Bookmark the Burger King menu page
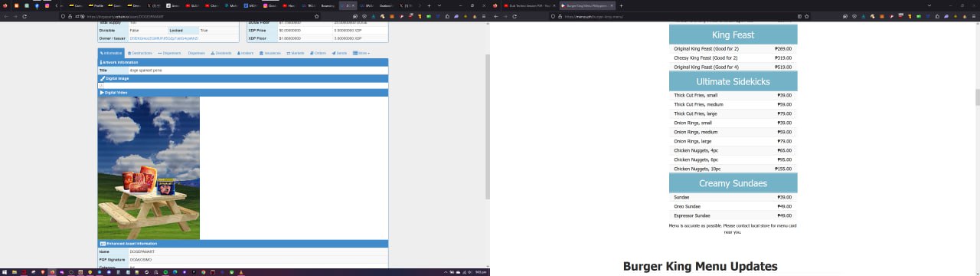The height and width of the screenshot is (276, 980). pyautogui.click(x=806, y=16)
